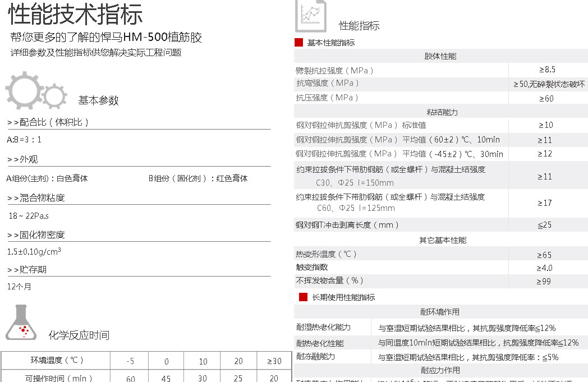Click the chart document icon beside 性能指标
588x382 pixels.
point(310,17)
